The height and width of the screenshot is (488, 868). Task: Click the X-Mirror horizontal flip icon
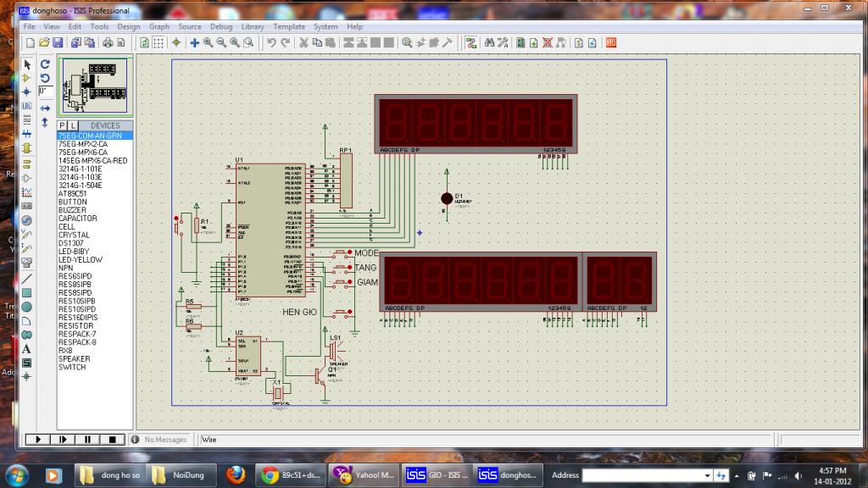45,108
